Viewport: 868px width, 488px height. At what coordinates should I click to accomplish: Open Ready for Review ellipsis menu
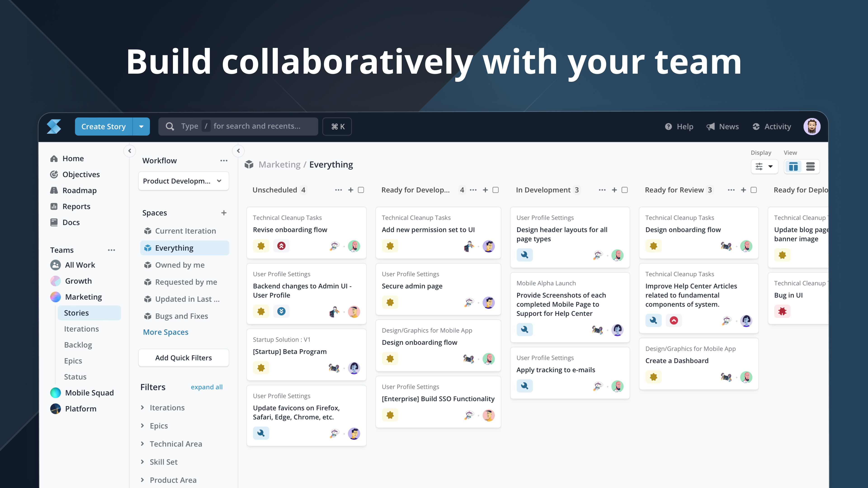point(731,190)
